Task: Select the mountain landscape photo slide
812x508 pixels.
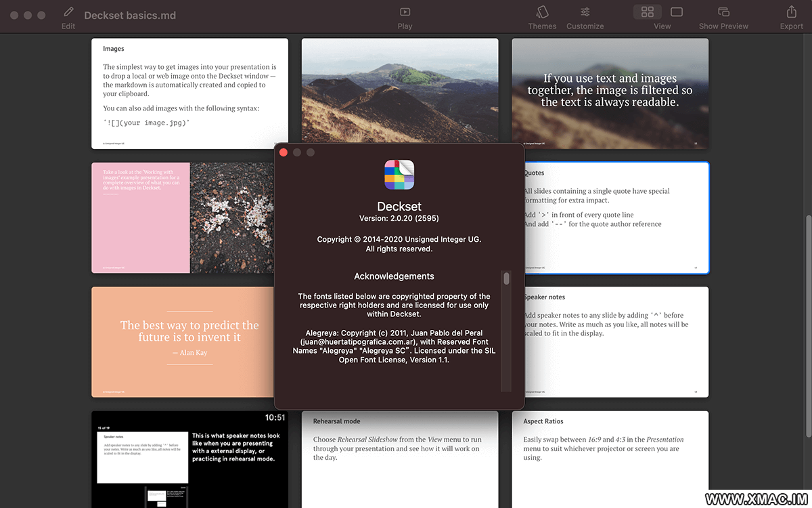Action: (x=400, y=93)
